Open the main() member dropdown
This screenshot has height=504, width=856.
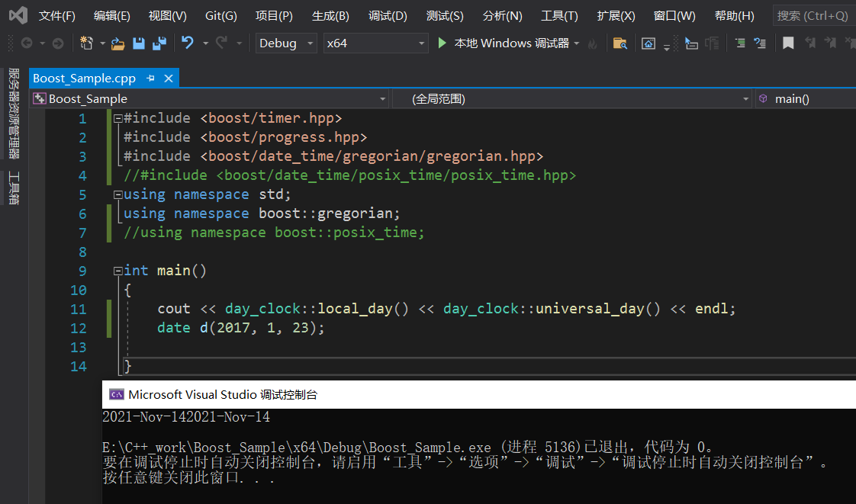click(x=806, y=98)
